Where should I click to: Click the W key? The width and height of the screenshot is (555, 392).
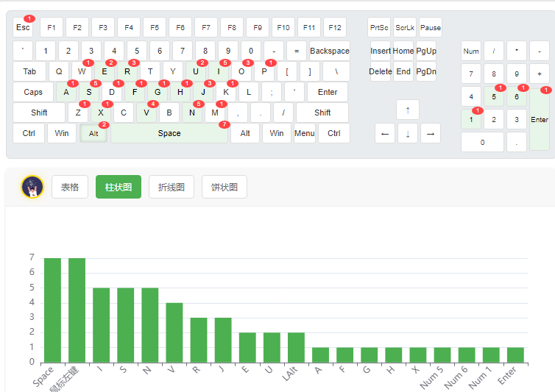tap(82, 71)
